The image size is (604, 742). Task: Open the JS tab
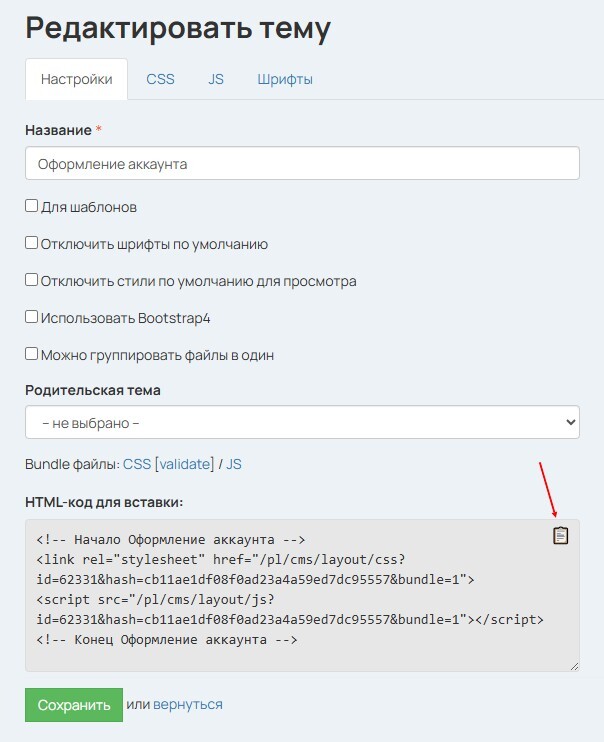[x=216, y=79]
